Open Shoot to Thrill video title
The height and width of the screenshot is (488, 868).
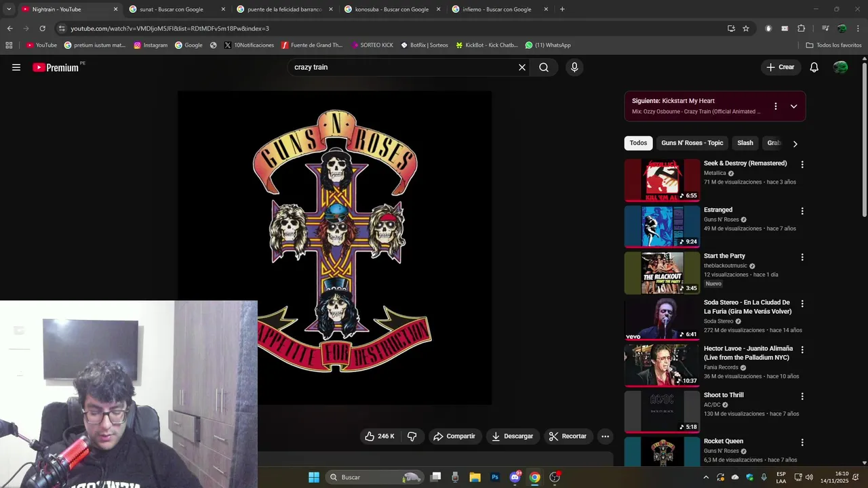point(724,395)
